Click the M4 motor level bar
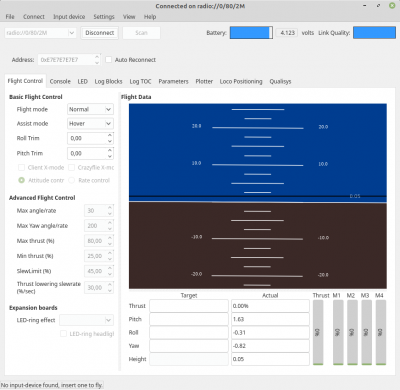400x390 pixels. click(380, 332)
